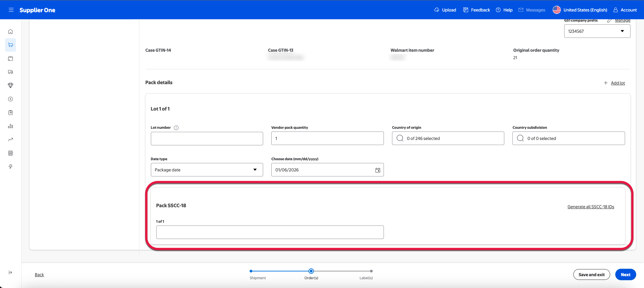Select the shopping cart sidebar icon
644x288 pixels.
coord(10,45)
